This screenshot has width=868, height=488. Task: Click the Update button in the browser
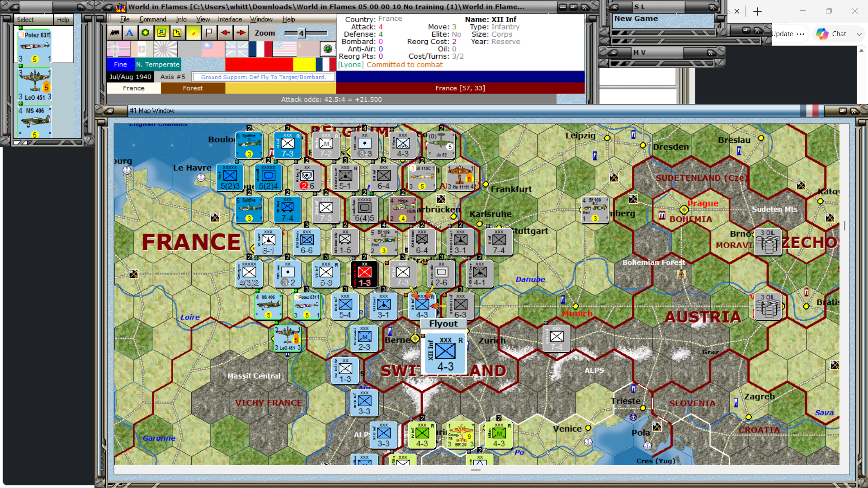(783, 34)
